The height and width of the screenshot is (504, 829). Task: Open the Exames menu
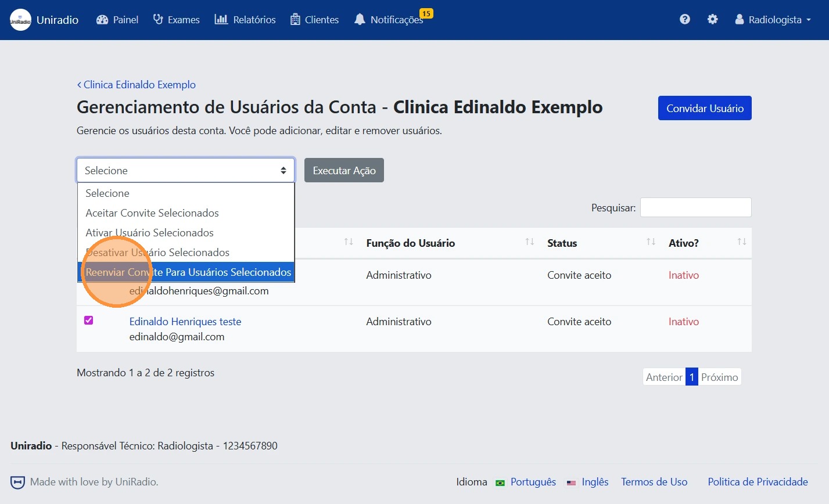(176, 20)
